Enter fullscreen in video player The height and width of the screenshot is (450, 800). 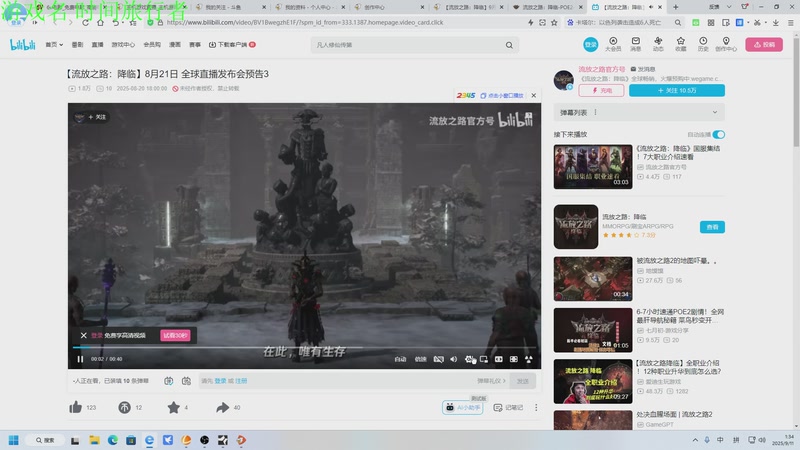click(x=529, y=359)
